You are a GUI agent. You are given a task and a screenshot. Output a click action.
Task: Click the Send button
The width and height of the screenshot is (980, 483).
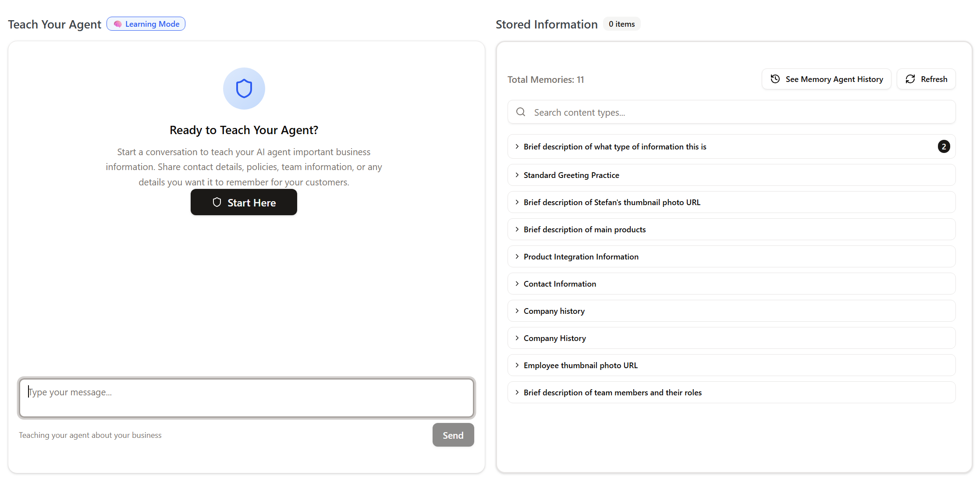[453, 435]
